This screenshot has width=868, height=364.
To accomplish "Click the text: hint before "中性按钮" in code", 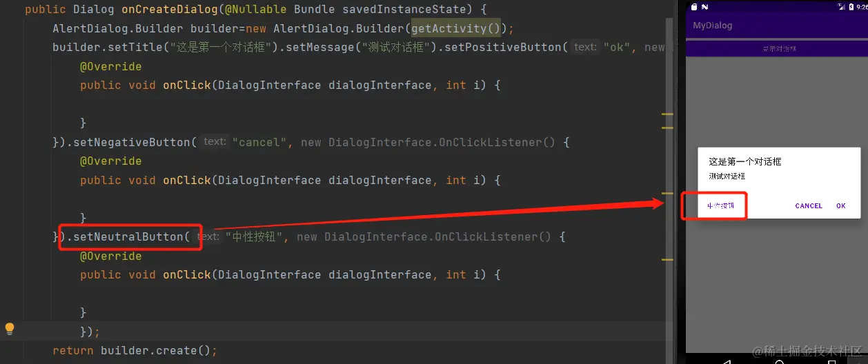I will tap(208, 236).
